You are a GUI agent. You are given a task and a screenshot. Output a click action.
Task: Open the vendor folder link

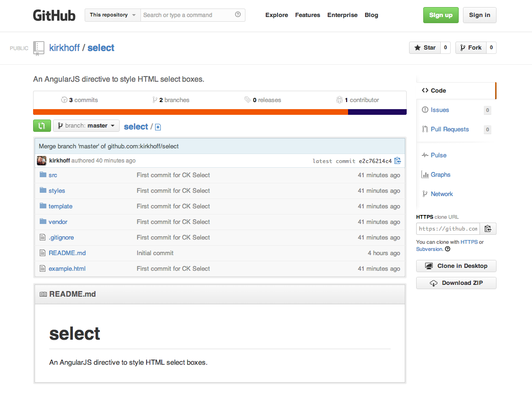coord(58,222)
